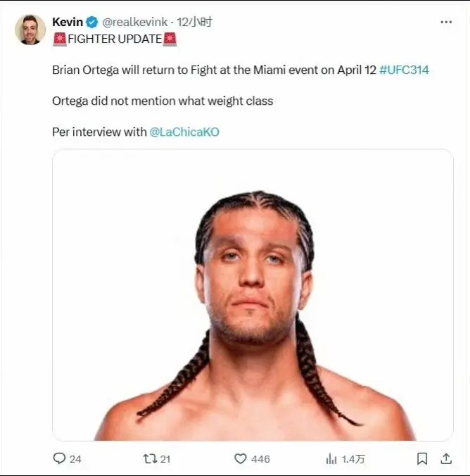Click the retweet count 21
470x476 pixels.
coord(165,459)
